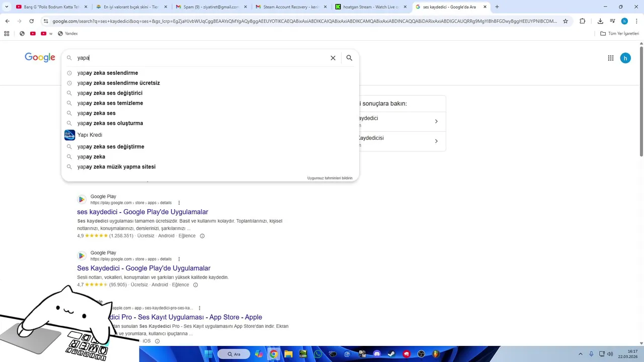
Task: Select suggestion 'yapay zeka ses değiştirici'
Action: click(210, 93)
